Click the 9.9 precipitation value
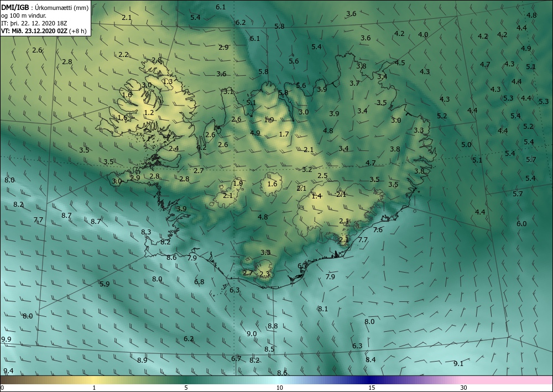The height and width of the screenshot is (392, 553). [x=6, y=339]
